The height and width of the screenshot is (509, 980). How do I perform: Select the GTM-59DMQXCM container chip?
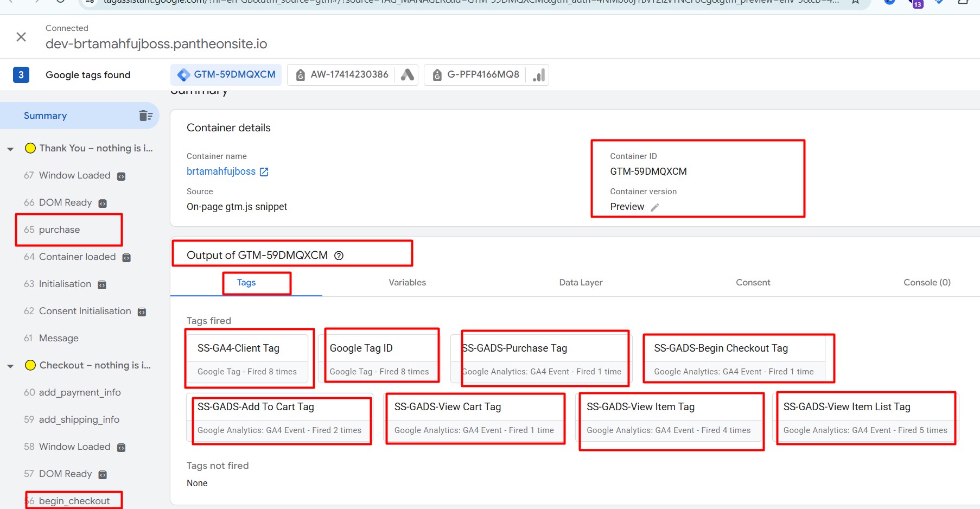pyautogui.click(x=226, y=75)
